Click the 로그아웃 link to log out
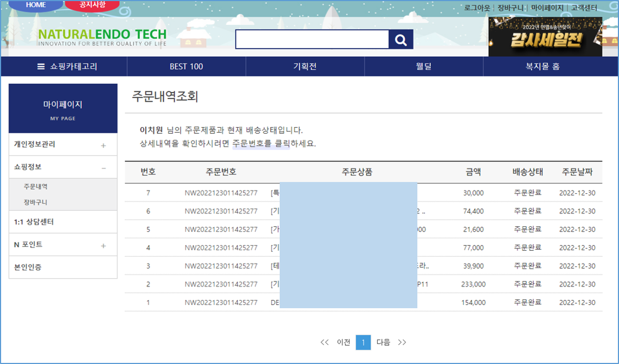Viewport: 619px width, 364px height. click(x=478, y=8)
